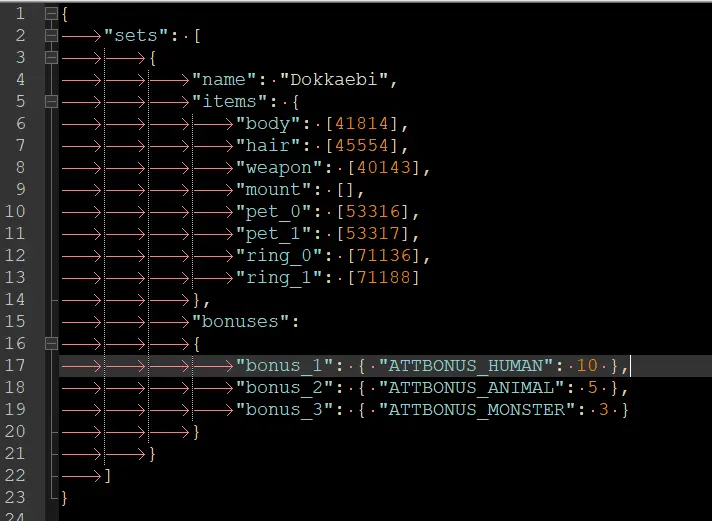Click the value 5 on line 18

point(593,387)
